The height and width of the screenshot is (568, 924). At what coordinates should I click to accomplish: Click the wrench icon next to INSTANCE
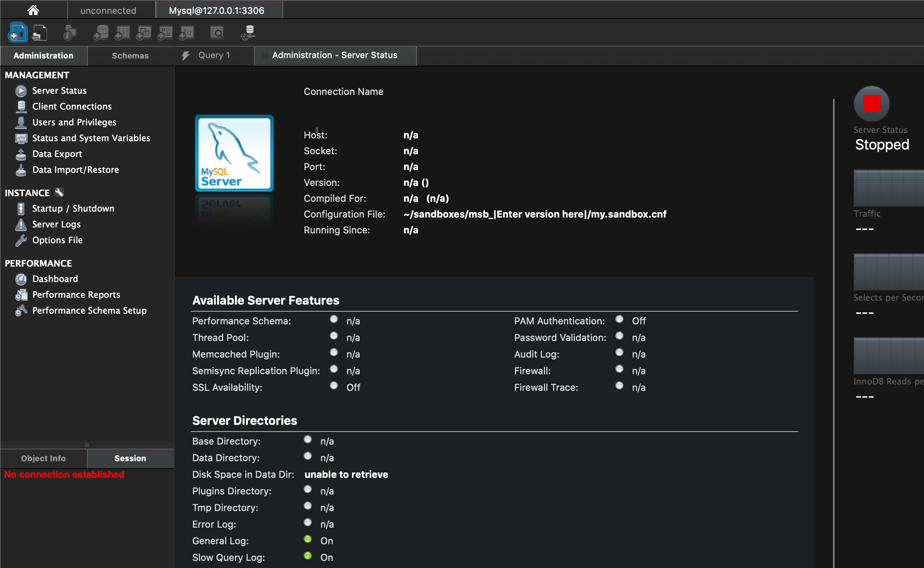[59, 193]
